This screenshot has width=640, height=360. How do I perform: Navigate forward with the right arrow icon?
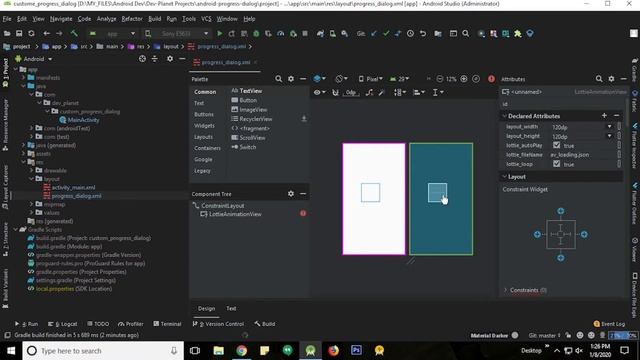[59, 33]
